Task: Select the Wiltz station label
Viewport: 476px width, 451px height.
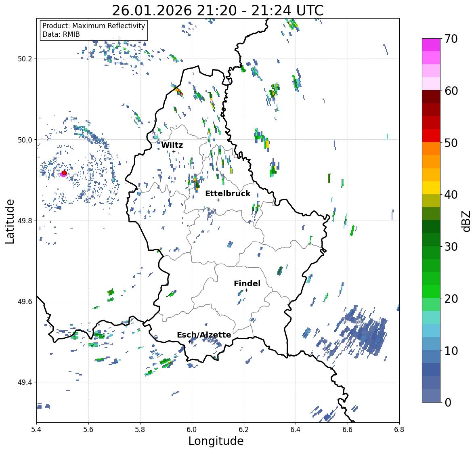Action: [x=172, y=145]
